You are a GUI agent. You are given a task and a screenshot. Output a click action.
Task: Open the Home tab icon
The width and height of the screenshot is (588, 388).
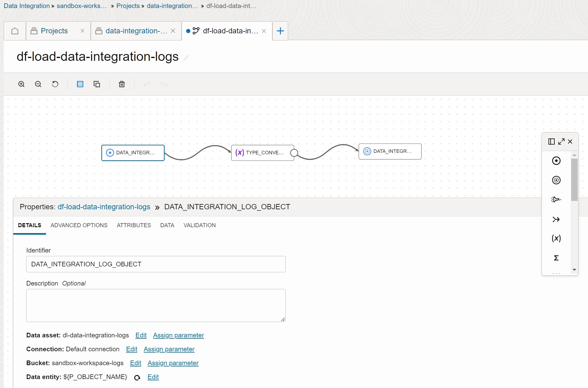pos(15,31)
